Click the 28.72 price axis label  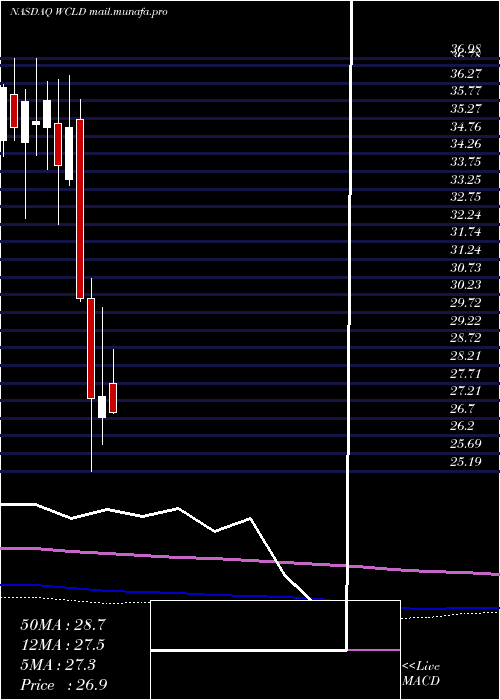pyautogui.click(x=467, y=338)
